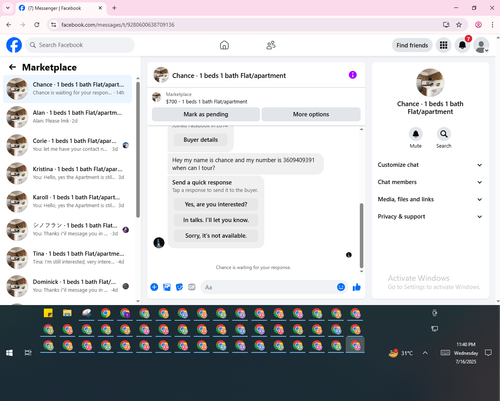Send quick response In talks. I'll let you know.
The height and width of the screenshot is (401, 500).
pos(216,220)
